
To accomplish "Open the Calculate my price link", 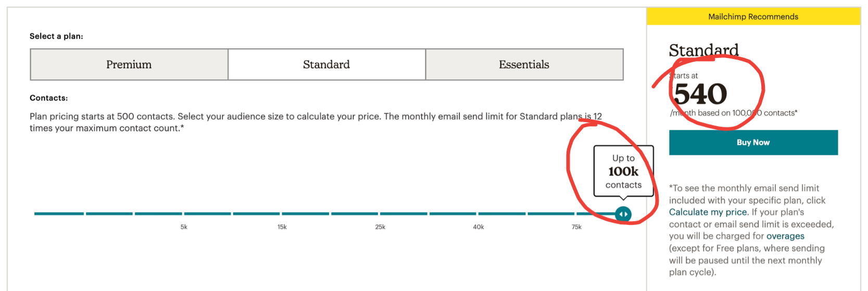I will point(708,212).
